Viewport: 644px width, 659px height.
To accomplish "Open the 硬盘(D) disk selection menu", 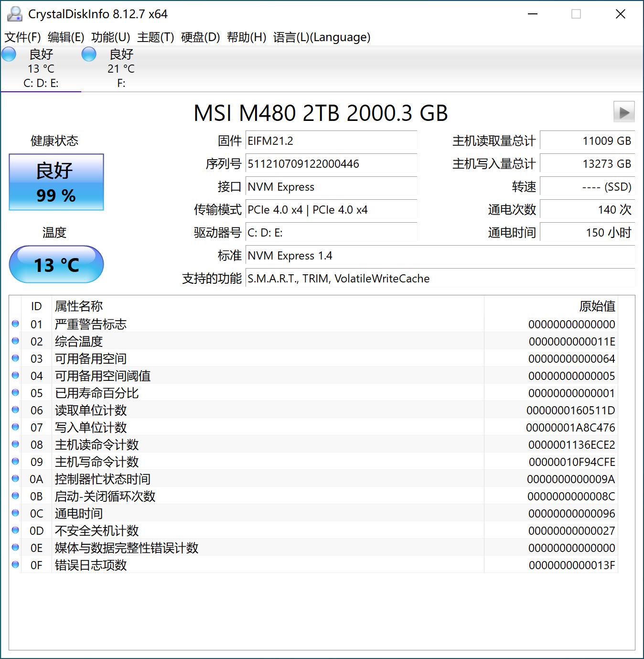I will coord(200,37).
